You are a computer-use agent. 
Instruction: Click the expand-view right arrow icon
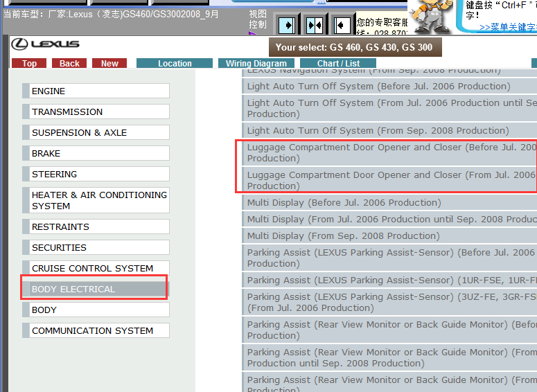tap(288, 25)
